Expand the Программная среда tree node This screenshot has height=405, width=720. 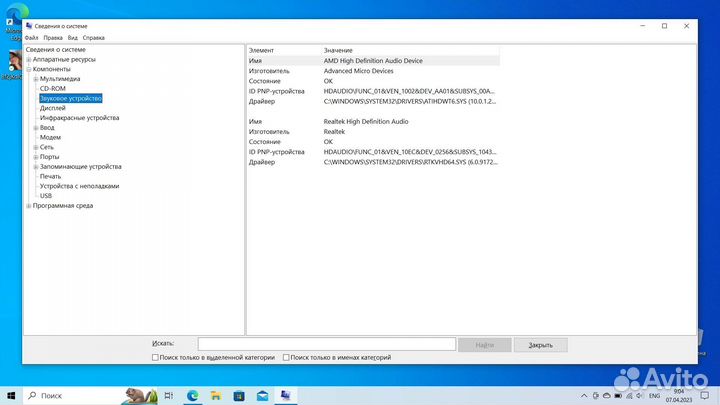[x=28, y=206]
